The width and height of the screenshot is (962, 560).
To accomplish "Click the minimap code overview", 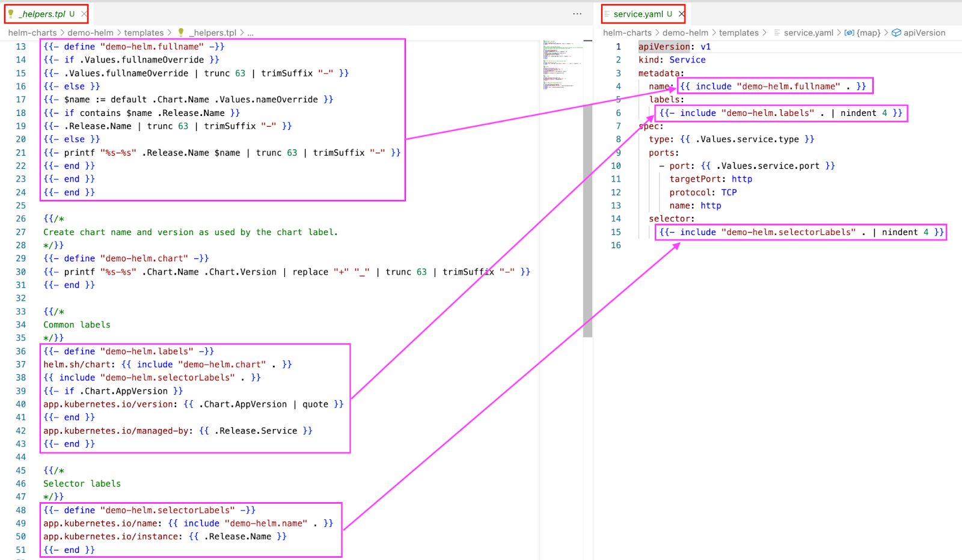I will pyautogui.click(x=562, y=64).
